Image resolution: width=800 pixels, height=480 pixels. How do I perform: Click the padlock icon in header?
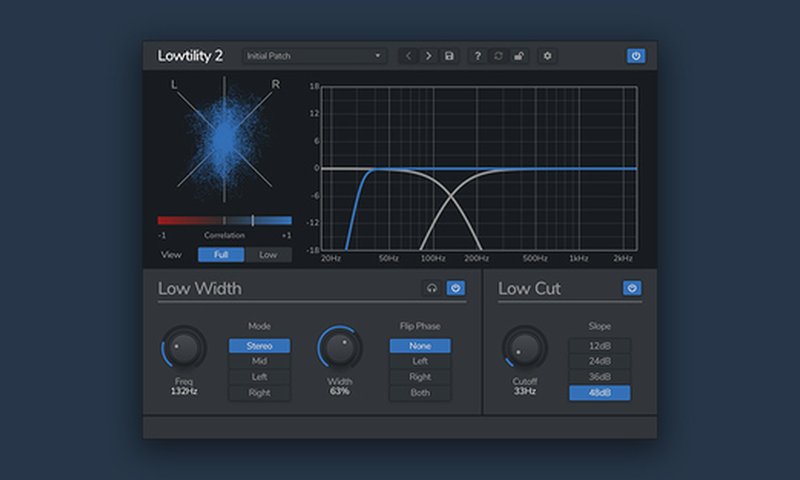(x=518, y=56)
